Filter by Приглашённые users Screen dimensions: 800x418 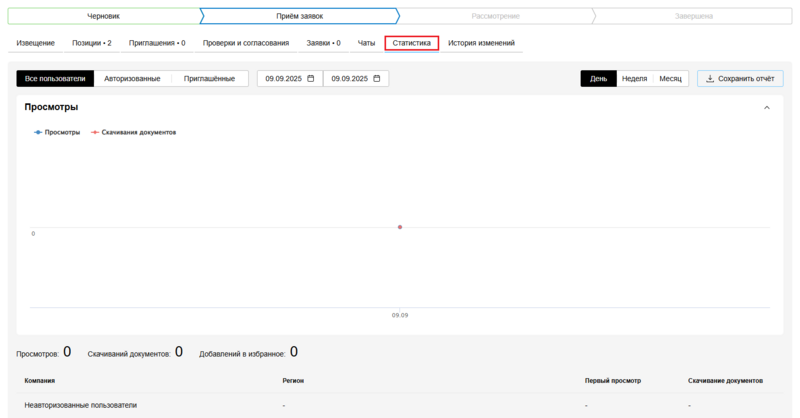[209, 78]
